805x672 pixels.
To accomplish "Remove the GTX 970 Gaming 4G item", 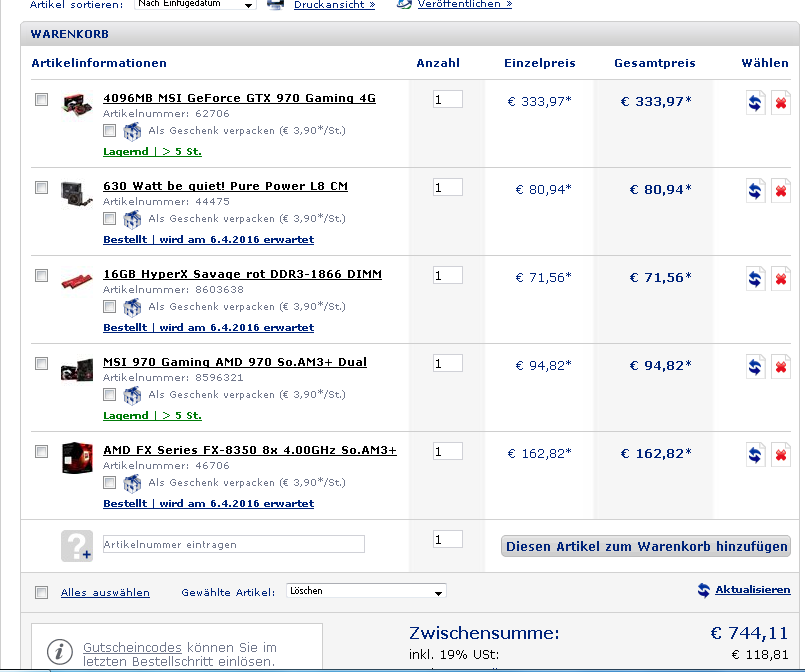I will [x=780, y=103].
